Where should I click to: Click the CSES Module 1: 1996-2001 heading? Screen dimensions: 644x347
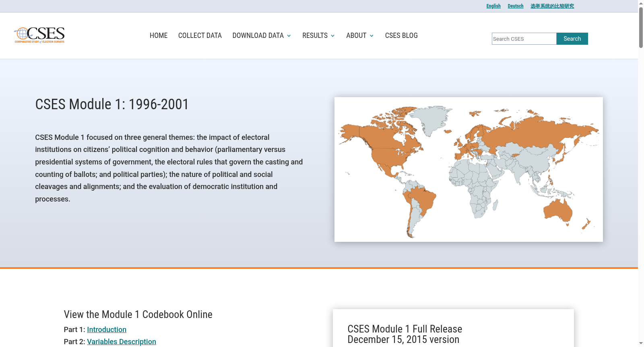pos(112,104)
